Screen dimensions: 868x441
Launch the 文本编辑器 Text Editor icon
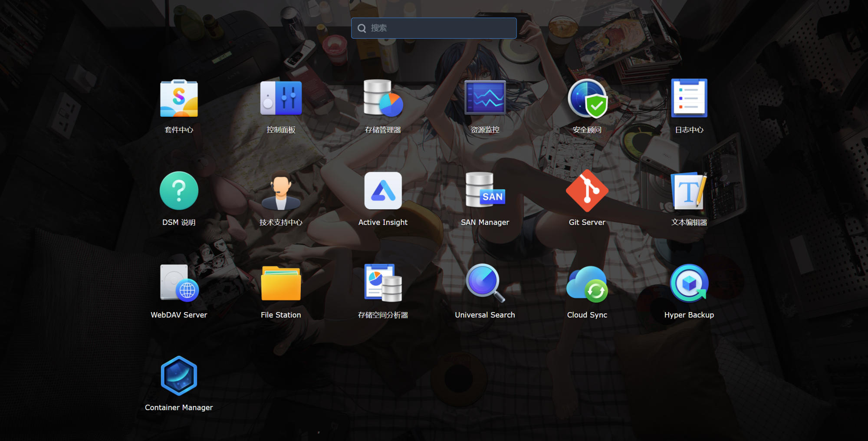(x=689, y=191)
